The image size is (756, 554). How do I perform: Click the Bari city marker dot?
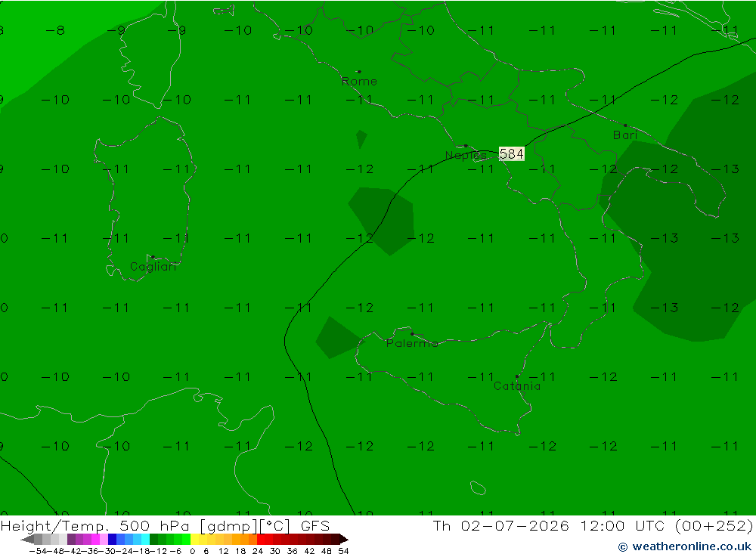625,125
